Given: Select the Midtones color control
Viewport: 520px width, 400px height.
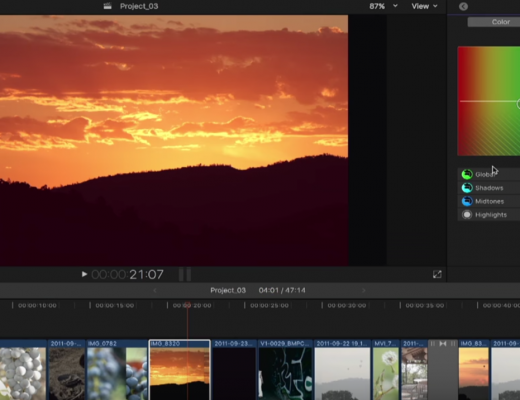Looking at the screenshot, I should pos(489,201).
